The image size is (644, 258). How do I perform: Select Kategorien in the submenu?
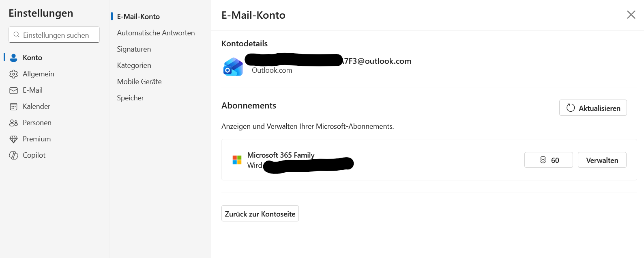click(134, 65)
